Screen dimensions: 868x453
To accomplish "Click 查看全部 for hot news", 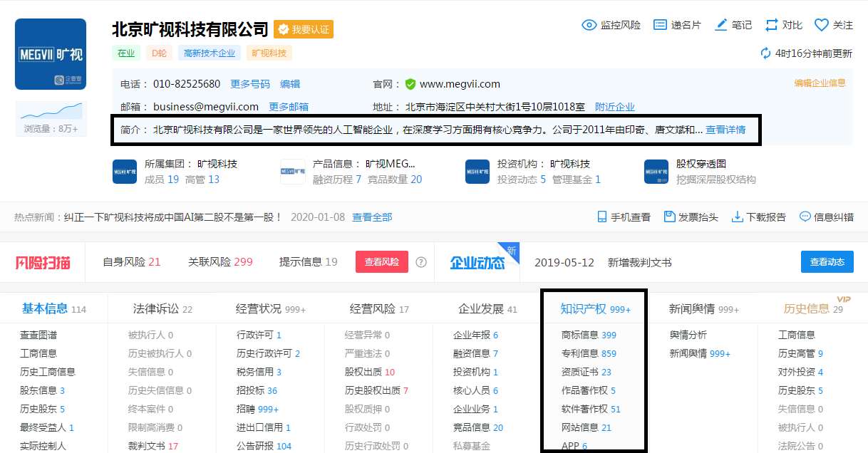I will (372, 217).
